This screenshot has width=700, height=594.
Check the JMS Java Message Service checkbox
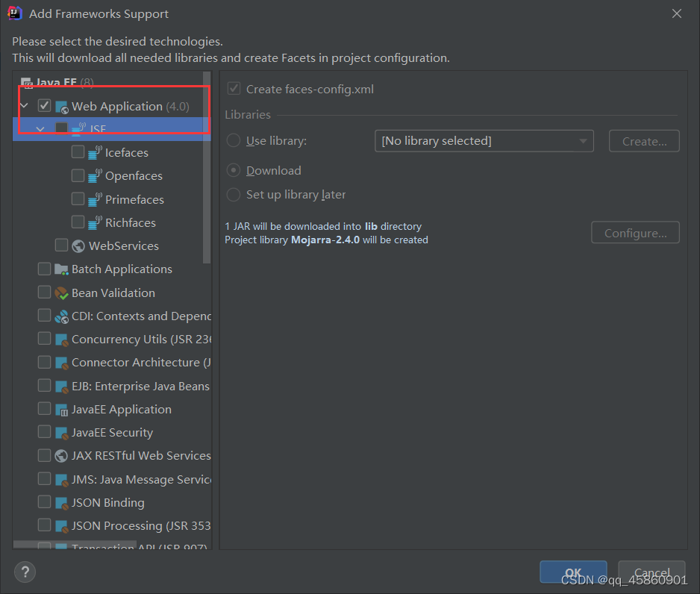(44, 478)
